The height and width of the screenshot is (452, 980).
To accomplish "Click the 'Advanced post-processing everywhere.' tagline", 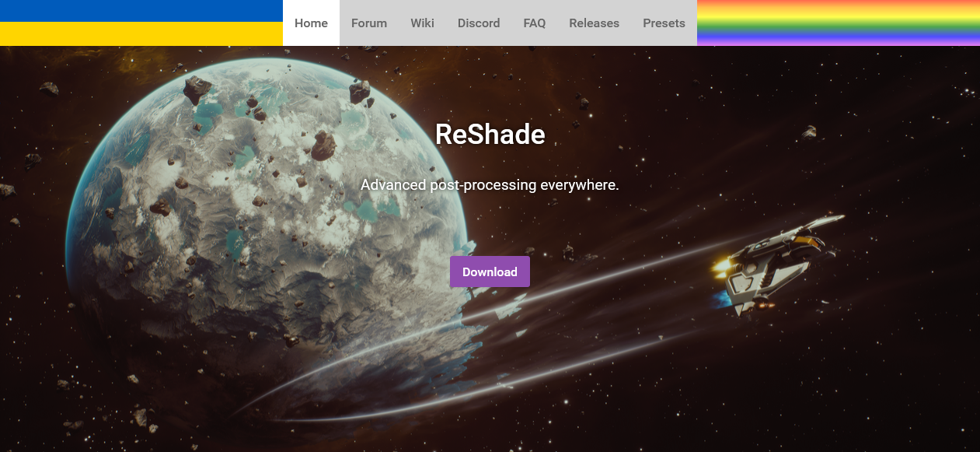I will [x=490, y=185].
